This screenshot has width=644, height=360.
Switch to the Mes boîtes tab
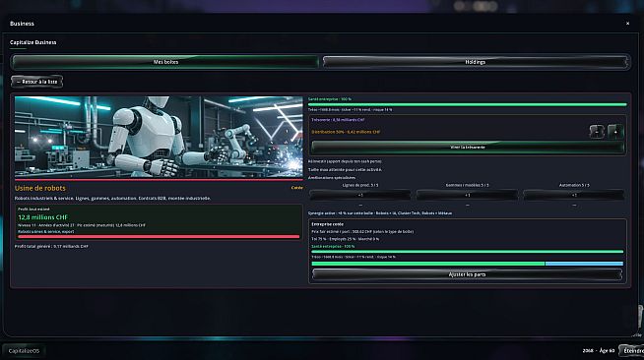click(x=165, y=62)
